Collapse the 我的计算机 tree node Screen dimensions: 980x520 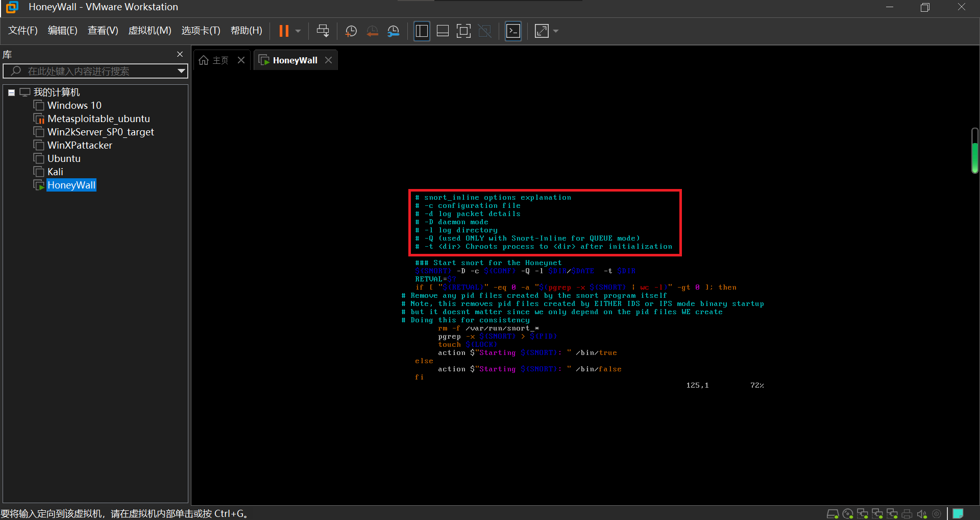point(11,92)
